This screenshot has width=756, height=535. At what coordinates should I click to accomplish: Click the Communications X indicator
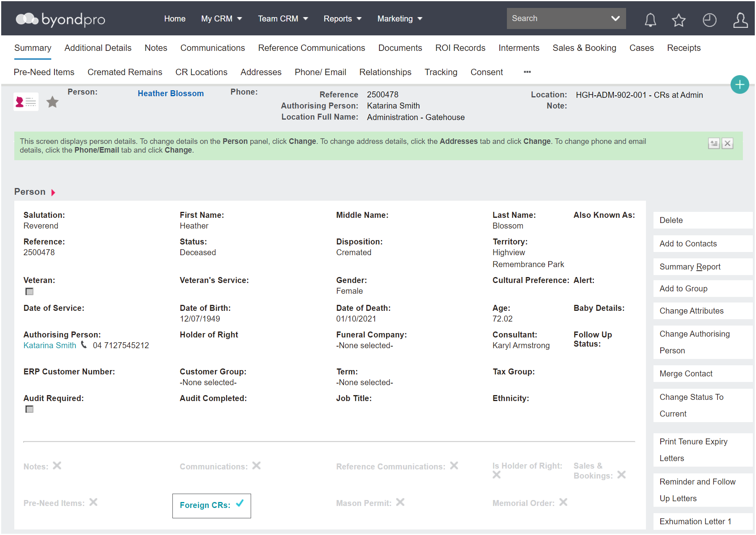257,465
